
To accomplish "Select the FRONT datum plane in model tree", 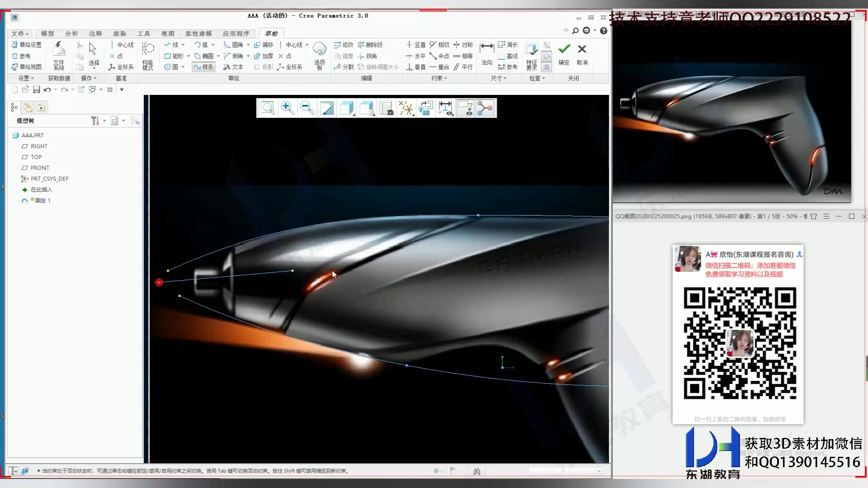I will point(36,168).
